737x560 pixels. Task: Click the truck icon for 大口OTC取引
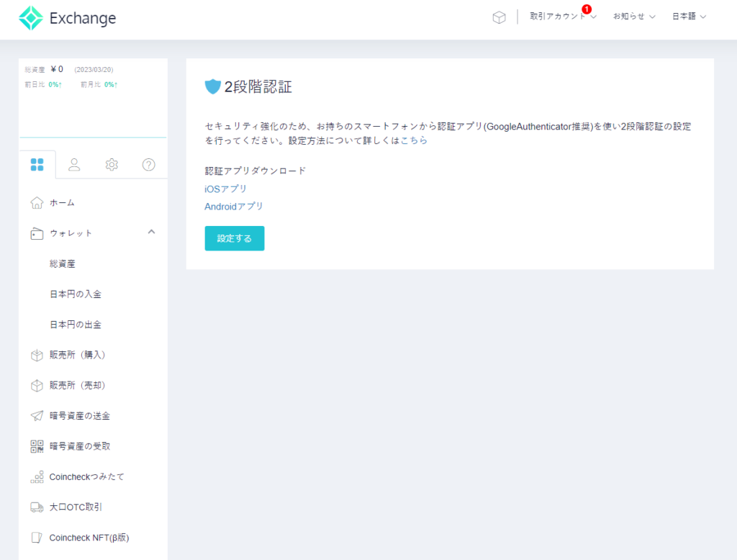(37, 507)
